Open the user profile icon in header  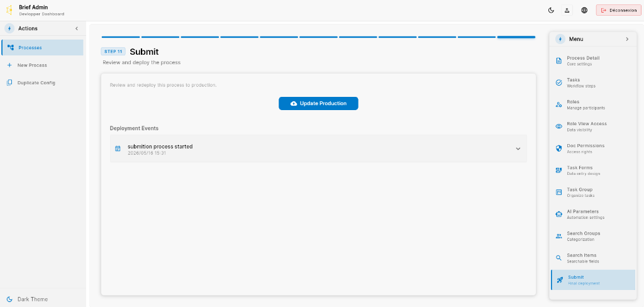pyautogui.click(x=567, y=10)
